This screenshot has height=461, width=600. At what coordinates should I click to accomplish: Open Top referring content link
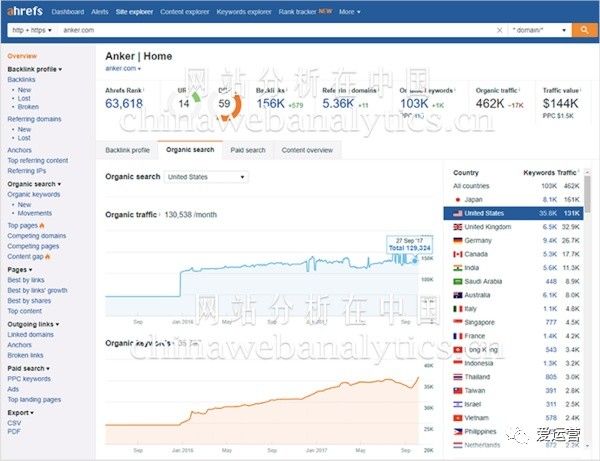[x=38, y=160]
